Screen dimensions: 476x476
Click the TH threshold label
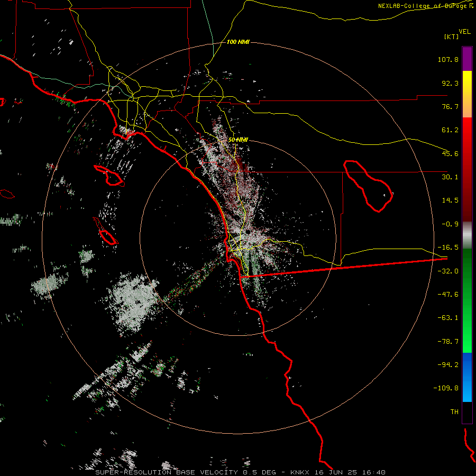pyautogui.click(x=454, y=412)
